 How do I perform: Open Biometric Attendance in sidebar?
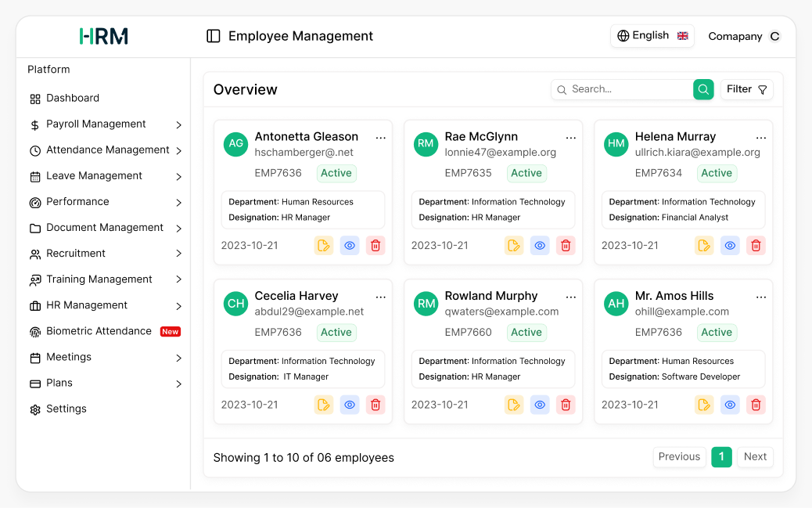coord(105,331)
